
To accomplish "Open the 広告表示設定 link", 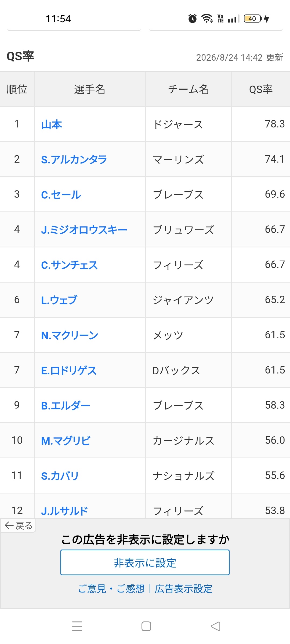I will tap(184, 589).
